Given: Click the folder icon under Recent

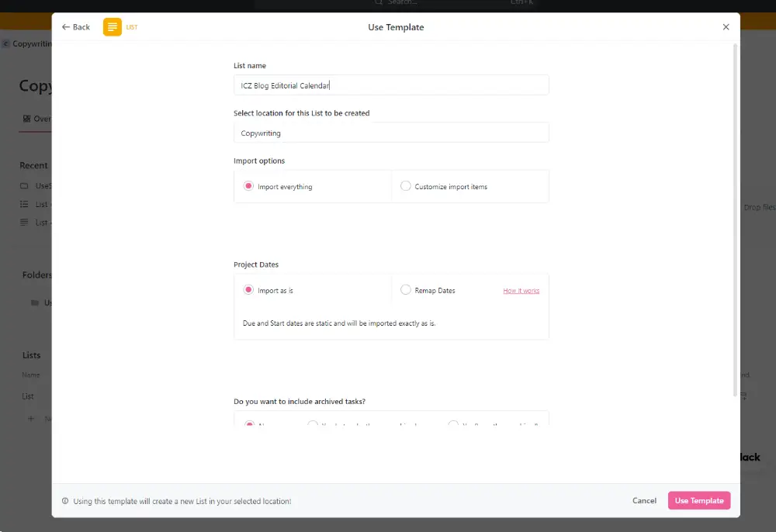Looking at the screenshot, I should pos(24,186).
